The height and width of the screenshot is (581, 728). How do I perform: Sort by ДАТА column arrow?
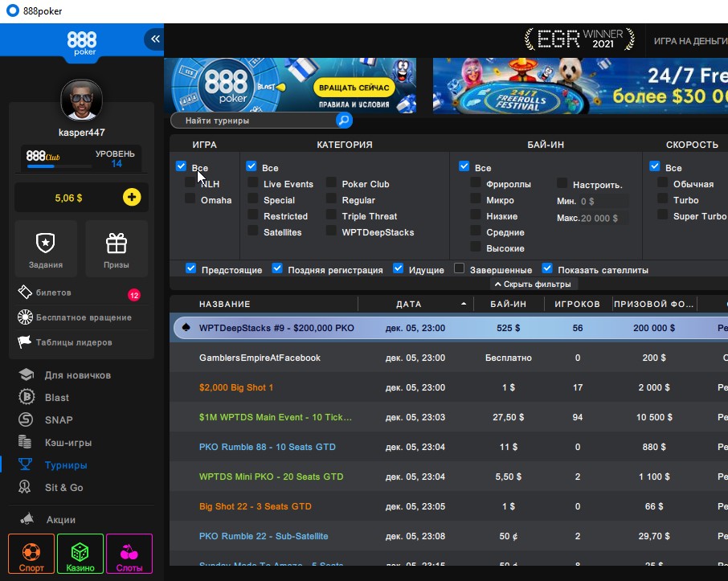464,304
